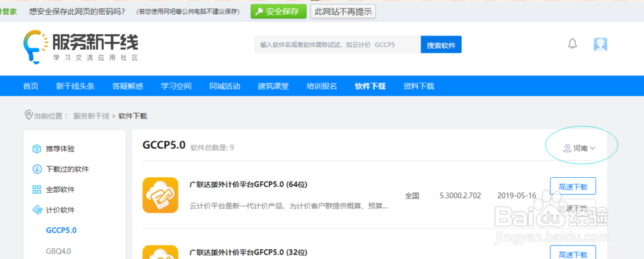Screen dimensions: 644x259
Task: Click the date 2019-05-16
Action: pyautogui.click(x=516, y=195)
